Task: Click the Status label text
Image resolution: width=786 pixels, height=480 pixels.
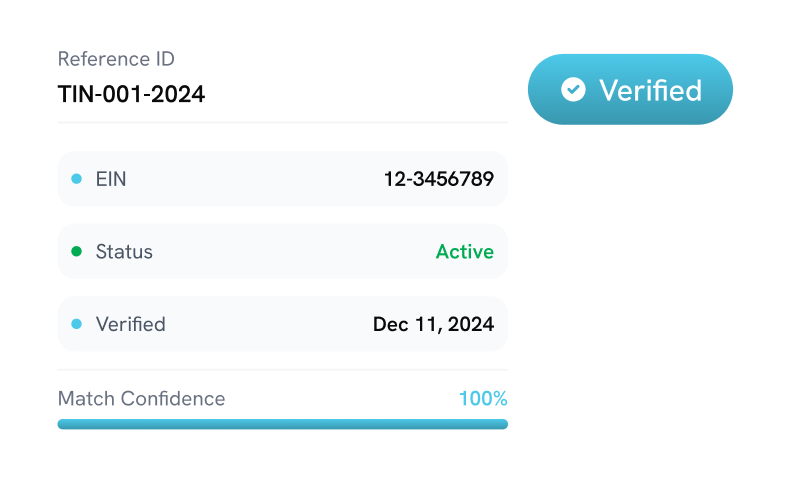Action: point(124,251)
